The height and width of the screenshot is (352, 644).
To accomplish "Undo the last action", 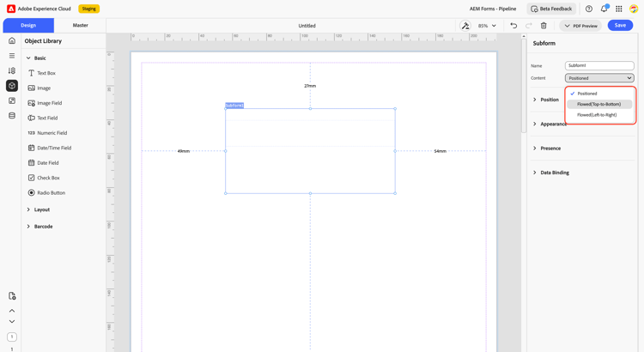I will point(513,26).
